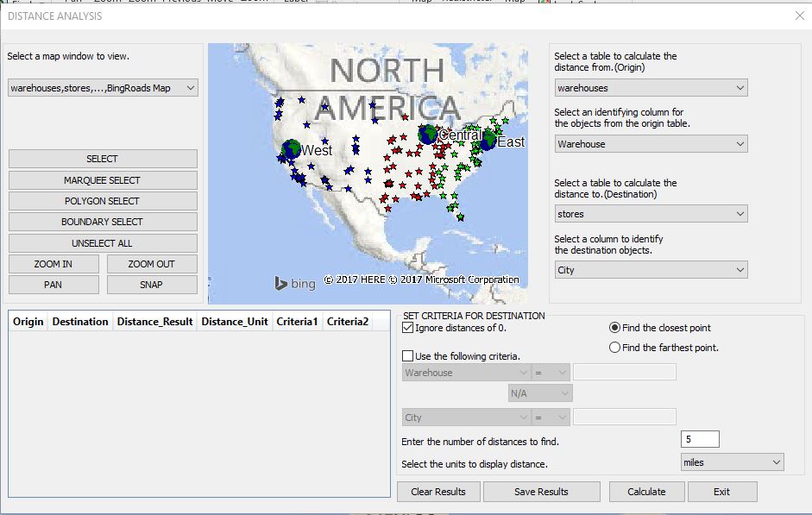Image resolution: width=812 pixels, height=515 pixels.
Task: Select the East warehouse marker on the map
Action: tap(488, 139)
